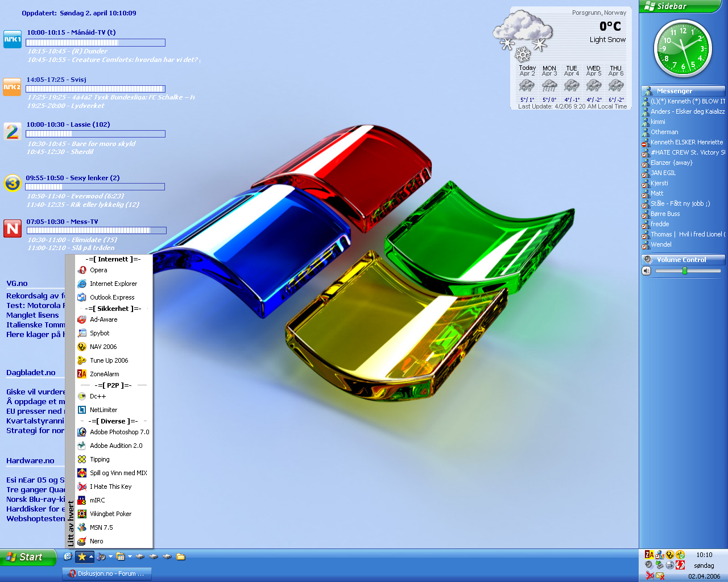Expand the folder toolbar dropdown arrow

point(130,556)
